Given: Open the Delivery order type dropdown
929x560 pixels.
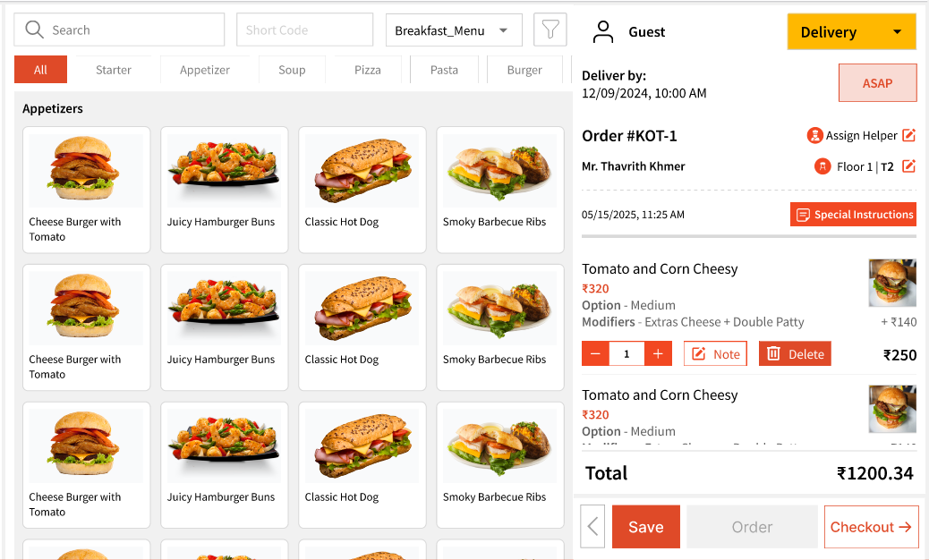Looking at the screenshot, I should (851, 32).
